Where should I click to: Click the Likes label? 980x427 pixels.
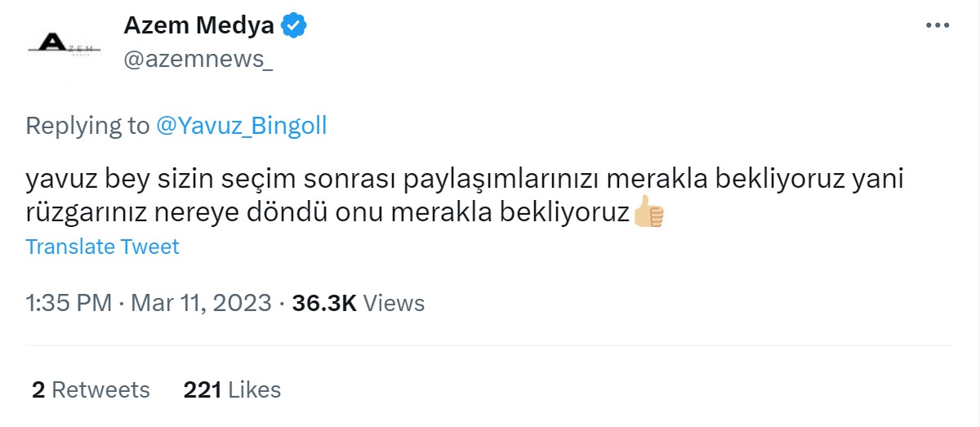click(x=254, y=390)
